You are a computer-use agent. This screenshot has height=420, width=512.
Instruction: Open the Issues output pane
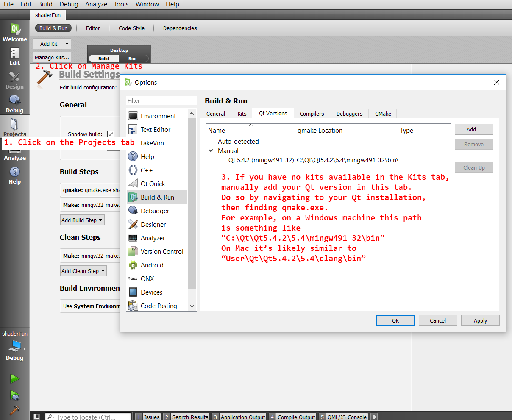click(148, 417)
